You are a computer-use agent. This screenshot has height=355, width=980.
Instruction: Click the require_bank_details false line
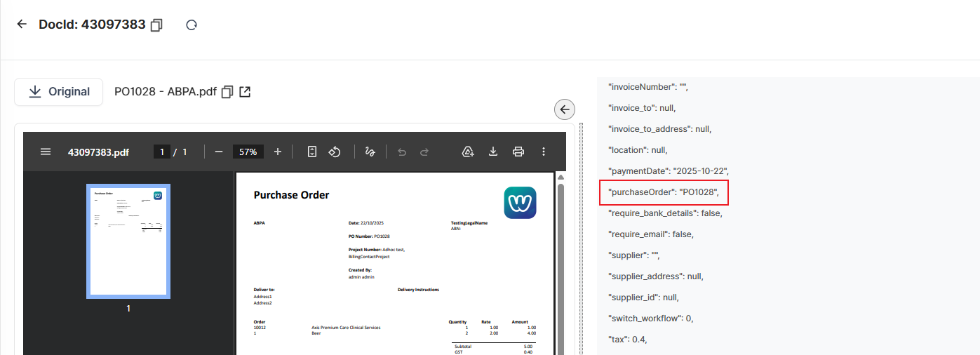pos(665,213)
